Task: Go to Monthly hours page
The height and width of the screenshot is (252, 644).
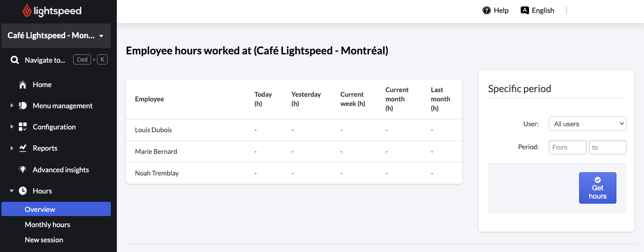Action: point(47,225)
